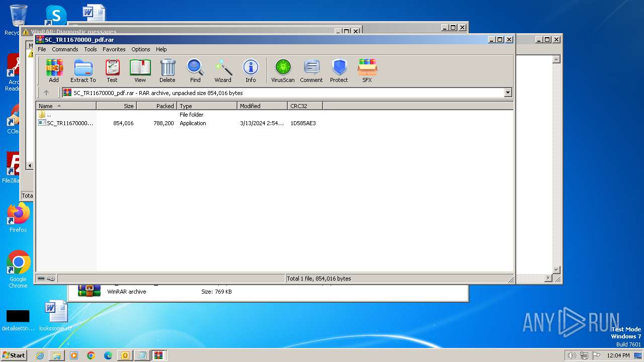Sort by Packed column header
Image resolution: width=644 pixels, height=362 pixels.
pos(156,106)
